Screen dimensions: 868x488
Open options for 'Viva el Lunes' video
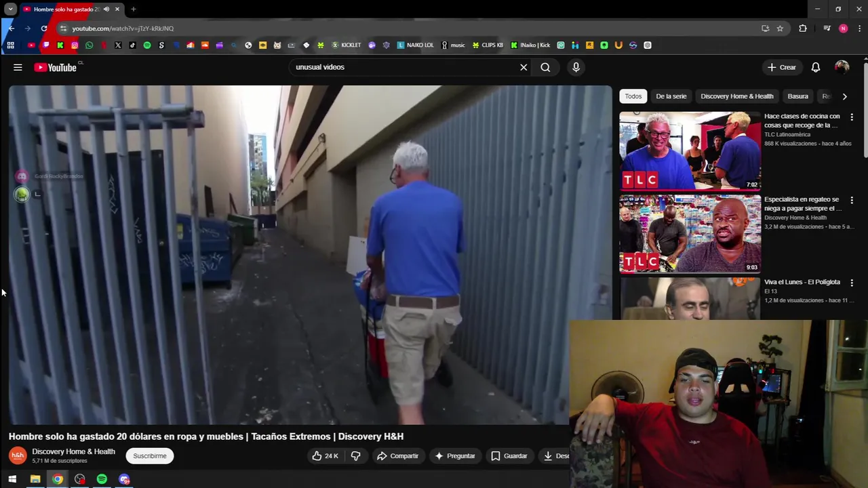point(852,283)
